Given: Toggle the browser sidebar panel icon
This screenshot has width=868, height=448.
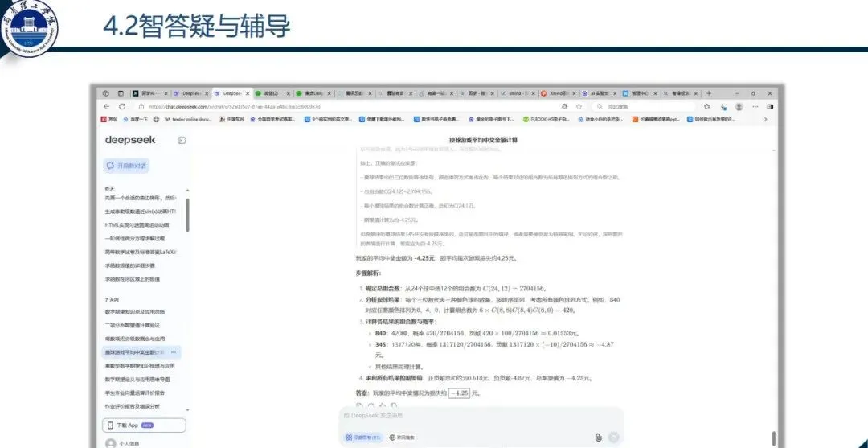Looking at the screenshot, I should pyautogui.click(x=769, y=106).
